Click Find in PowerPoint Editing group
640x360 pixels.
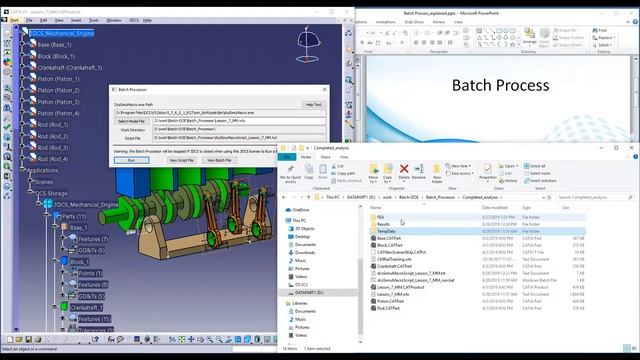click(x=600, y=30)
